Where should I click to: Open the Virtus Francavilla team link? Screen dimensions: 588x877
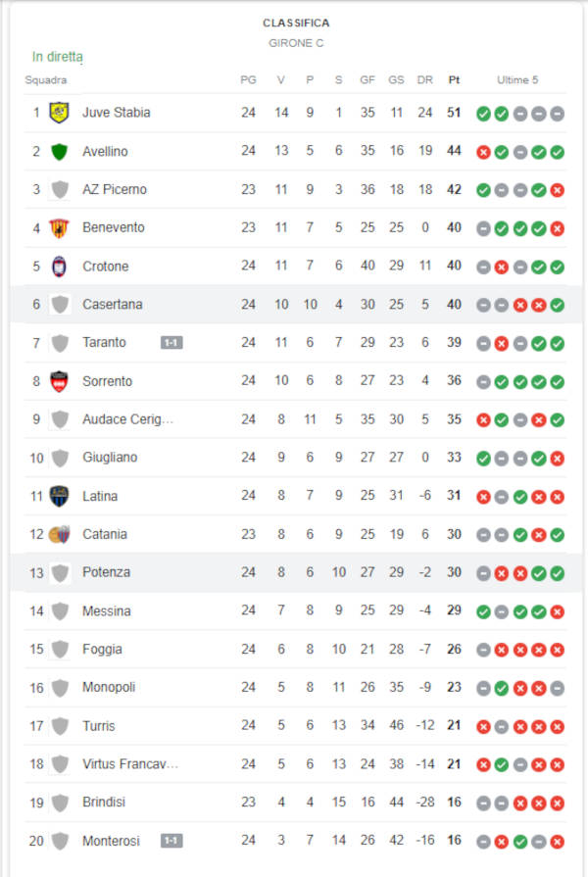click(130, 764)
